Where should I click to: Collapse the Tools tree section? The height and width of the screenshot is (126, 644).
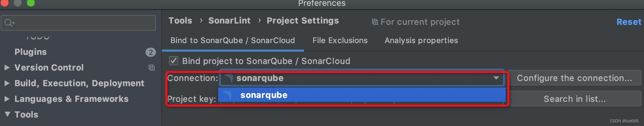(x=7, y=114)
